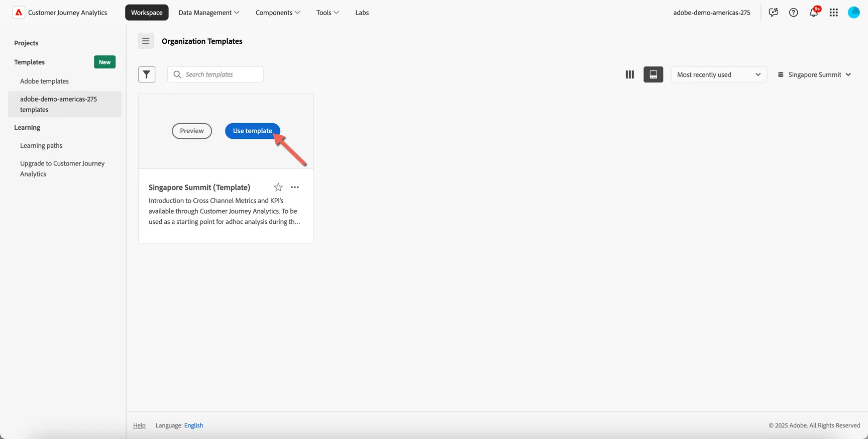This screenshot has width=868, height=439.
Task: Open the help question mark icon
Action: click(x=793, y=13)
